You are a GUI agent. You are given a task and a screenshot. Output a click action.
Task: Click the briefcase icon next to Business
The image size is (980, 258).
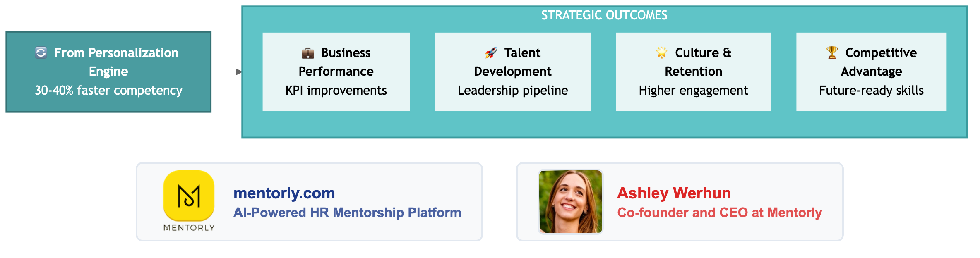coord(307,53)
